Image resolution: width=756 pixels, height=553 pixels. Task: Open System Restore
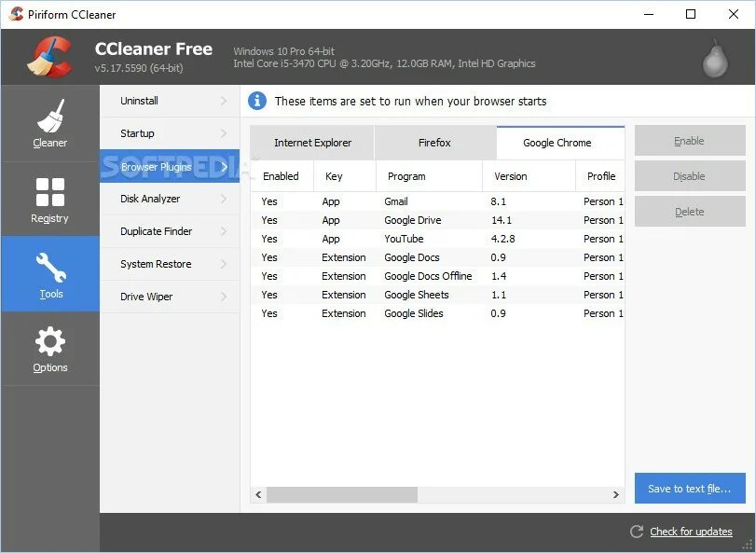click(x=170, y=264)
